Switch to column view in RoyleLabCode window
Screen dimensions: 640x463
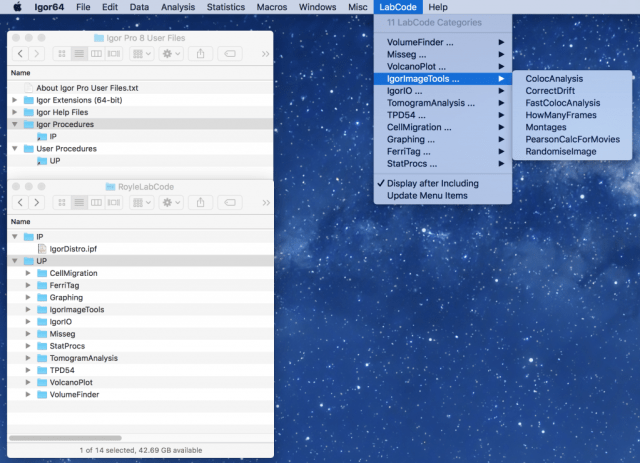point(96,202)
